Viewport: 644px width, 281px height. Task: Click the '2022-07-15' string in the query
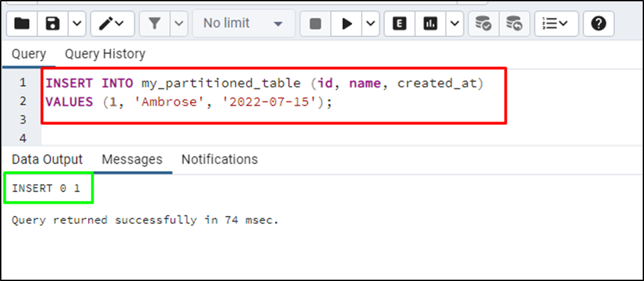(x=270, y=102)
